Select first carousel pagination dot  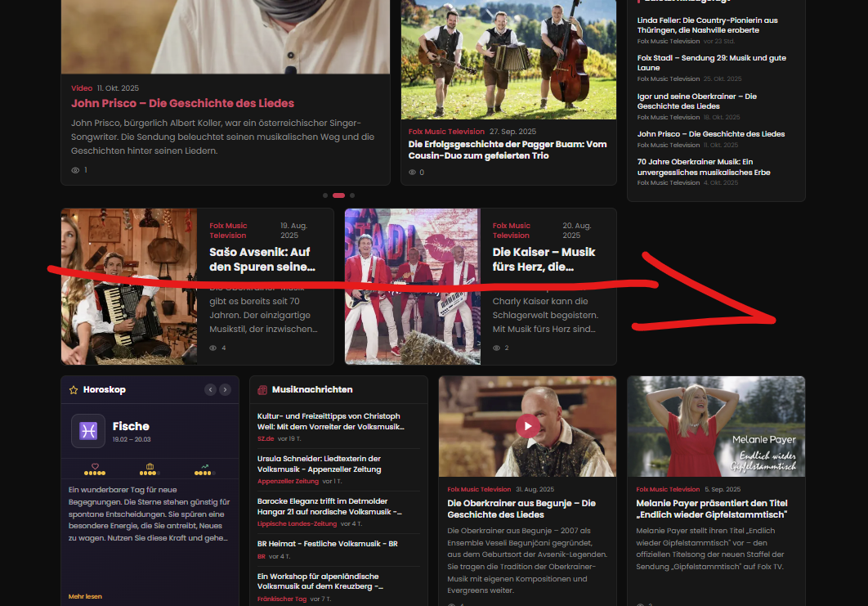(325, 195)
